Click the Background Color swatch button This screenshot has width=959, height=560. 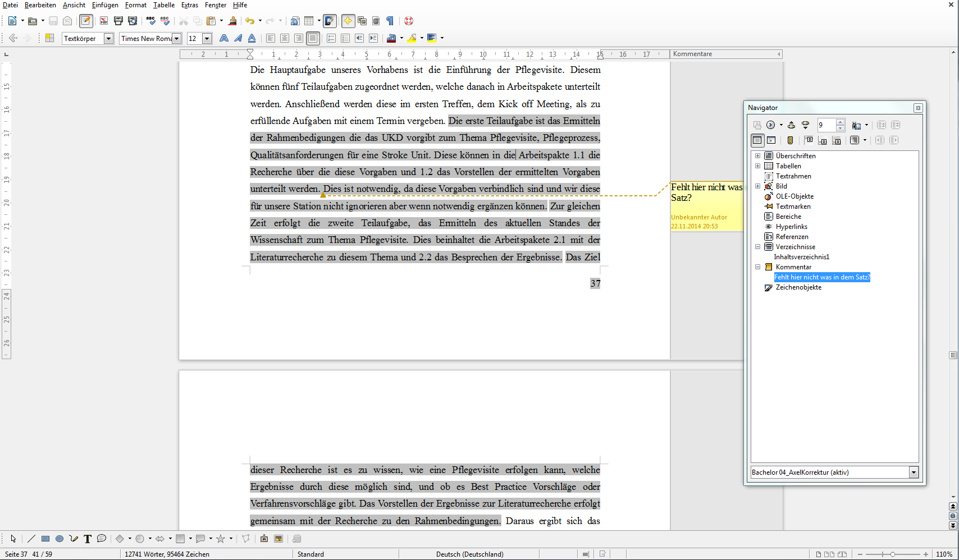432,38
